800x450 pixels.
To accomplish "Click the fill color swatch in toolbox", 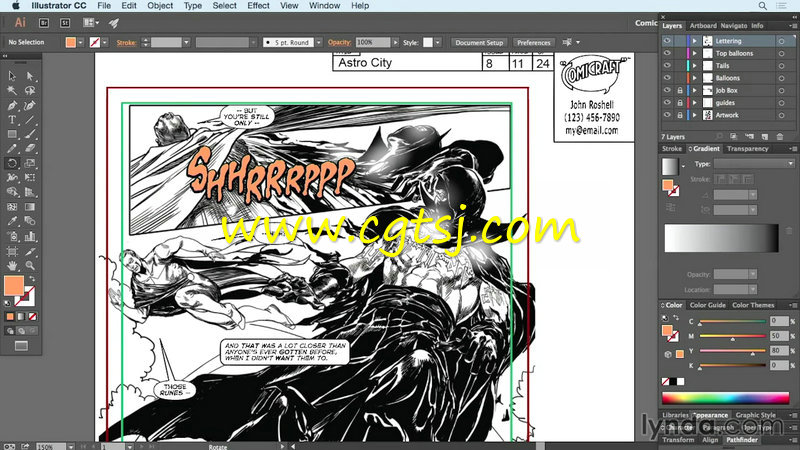I will pos(14,286).
